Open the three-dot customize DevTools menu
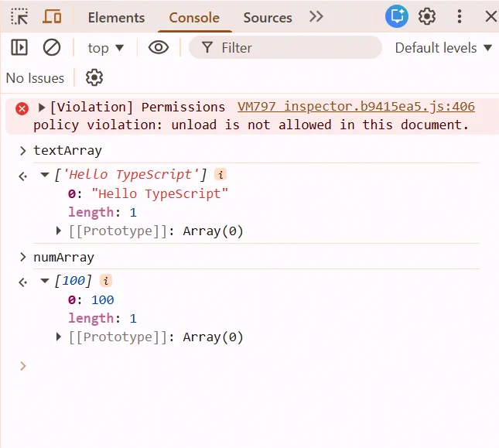The image size is (499, 448). pyautogui.click(x=460, y=16)
